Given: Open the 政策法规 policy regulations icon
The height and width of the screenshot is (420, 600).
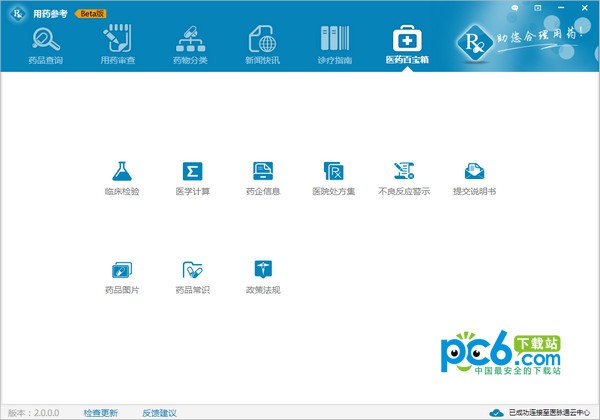Looking at the screenshot, I should 263,269.
